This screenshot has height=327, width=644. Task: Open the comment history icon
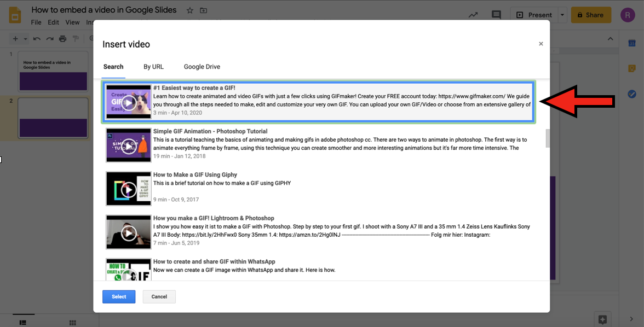click(496, 15)
